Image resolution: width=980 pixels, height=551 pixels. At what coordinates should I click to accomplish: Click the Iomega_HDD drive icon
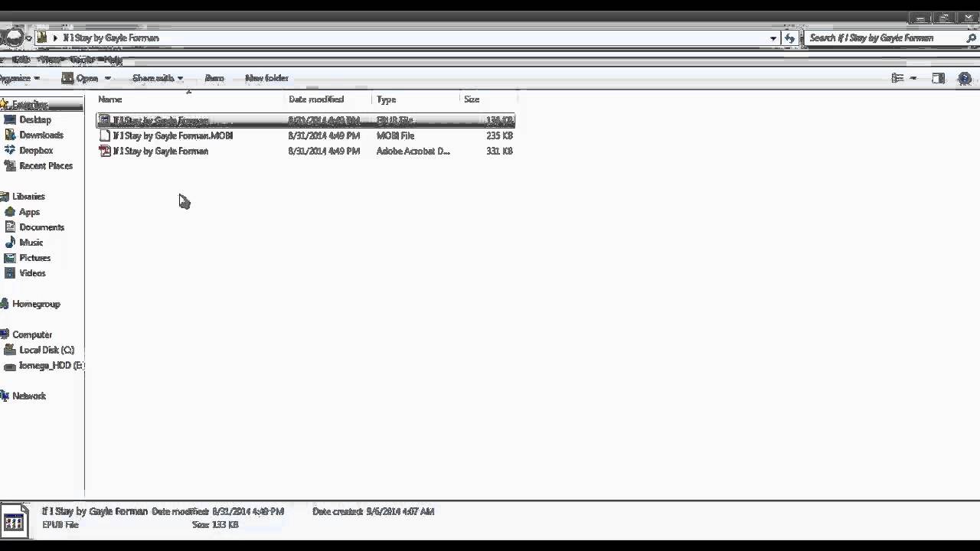tap(10, 366)
